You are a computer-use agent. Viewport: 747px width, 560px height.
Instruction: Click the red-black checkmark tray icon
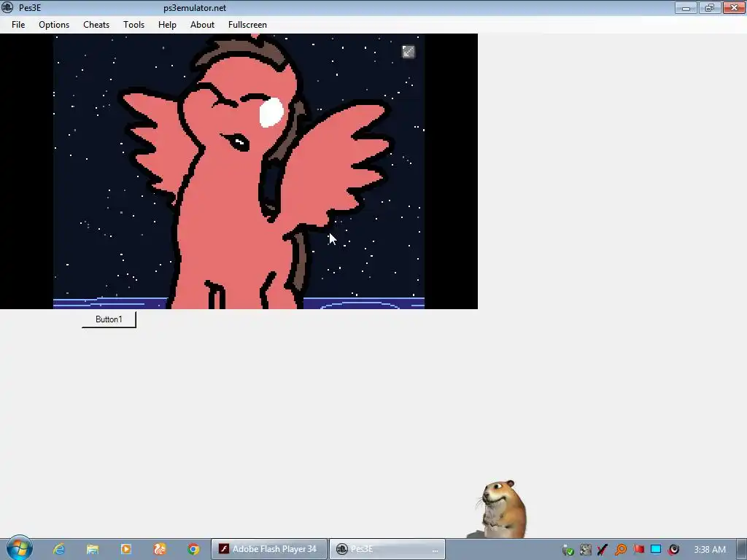click(602, 550)
